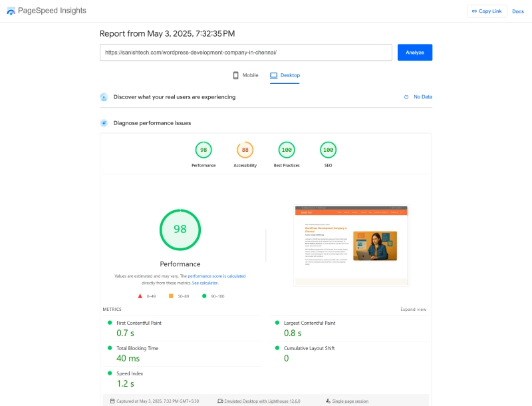Click the Emulated Desktop with Lighthouse link
532x406 pixels.
pyautogui.click(x=262, y=401)
